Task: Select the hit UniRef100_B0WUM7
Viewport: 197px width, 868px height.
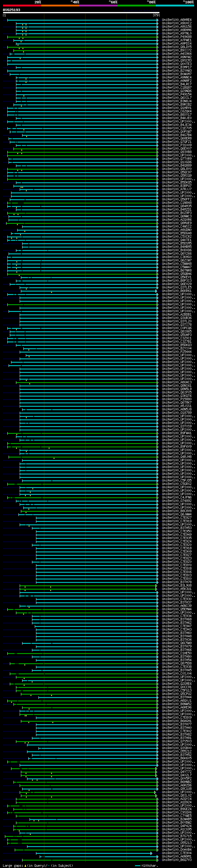Action: [176, 74]
